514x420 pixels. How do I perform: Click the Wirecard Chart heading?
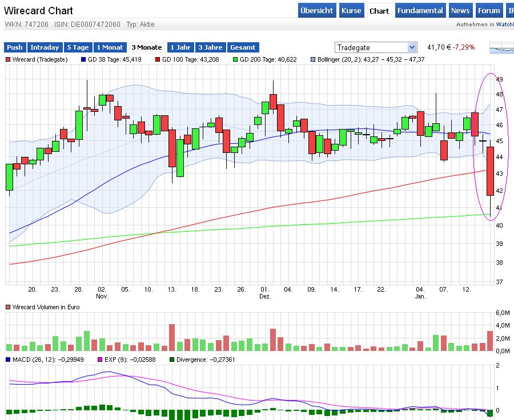click(x=38, y=10)
